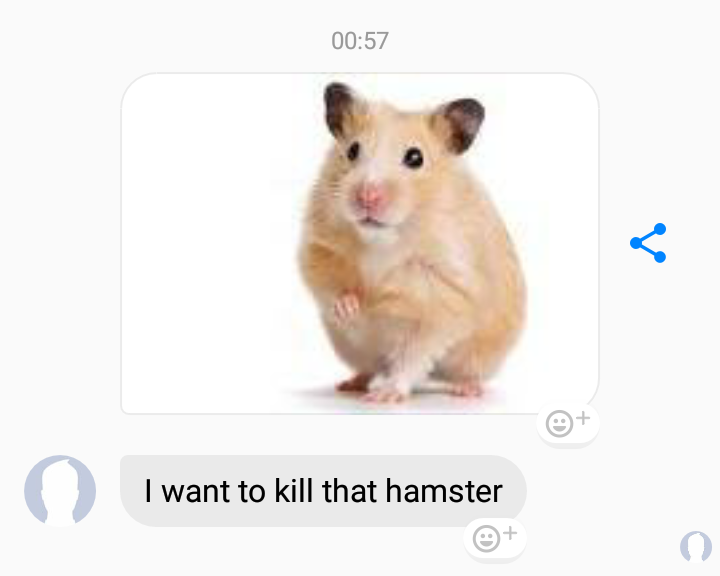
Task: Click the word "hamster" in the message
Action: 444,491
